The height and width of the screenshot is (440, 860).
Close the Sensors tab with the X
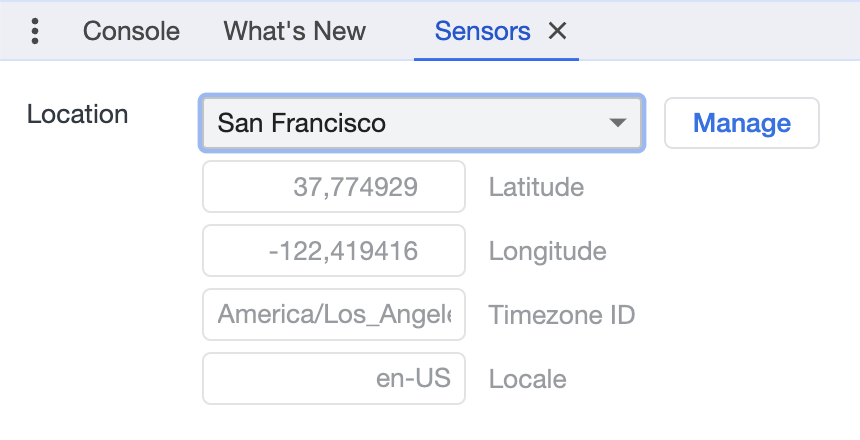point(558,31)
